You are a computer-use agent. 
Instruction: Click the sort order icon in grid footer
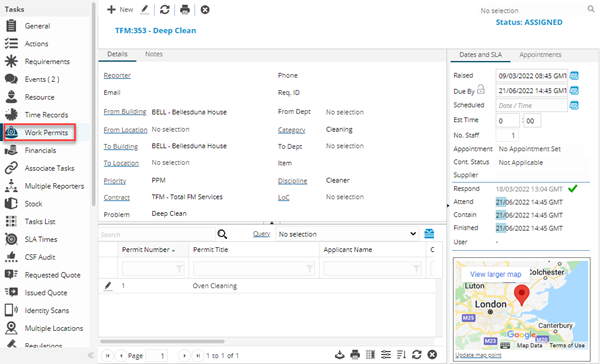click(x=401, y=355)
